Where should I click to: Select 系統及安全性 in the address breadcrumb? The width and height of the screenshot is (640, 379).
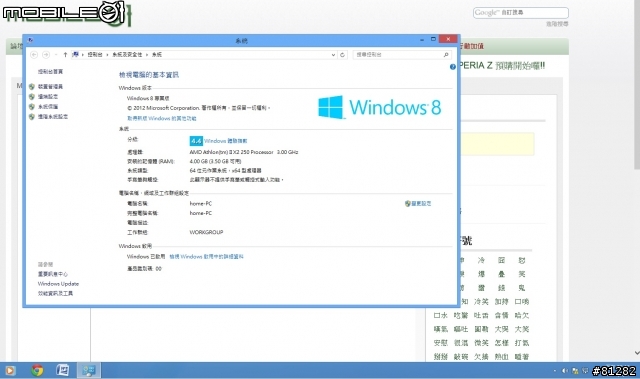(127, 55)
